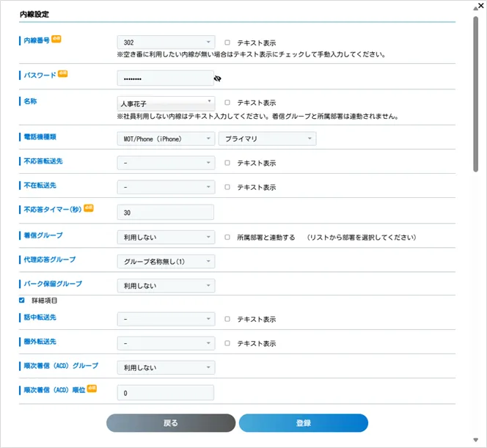Click the 不応答タイマー input field

[x=165, y=213]
